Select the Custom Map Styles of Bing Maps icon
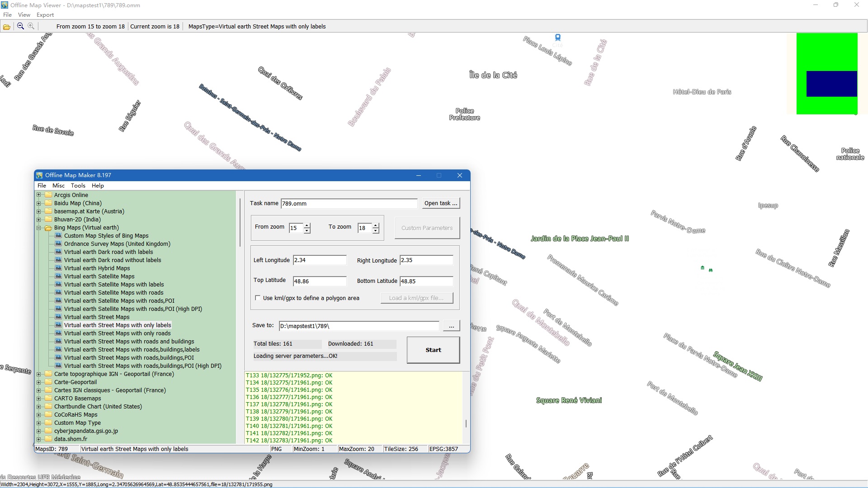This screenshot has height=488, width=868. coord(58,235)
